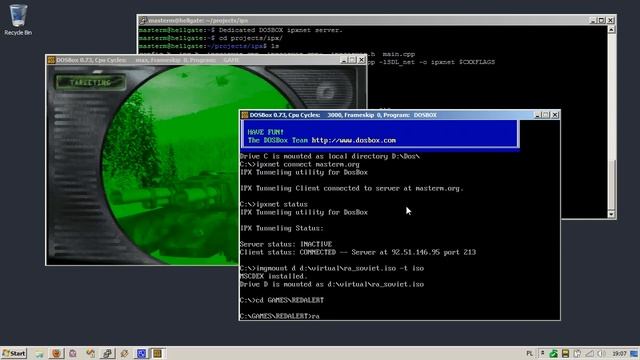Click the 'HAVE FUN!' banner text

point(265,132)
